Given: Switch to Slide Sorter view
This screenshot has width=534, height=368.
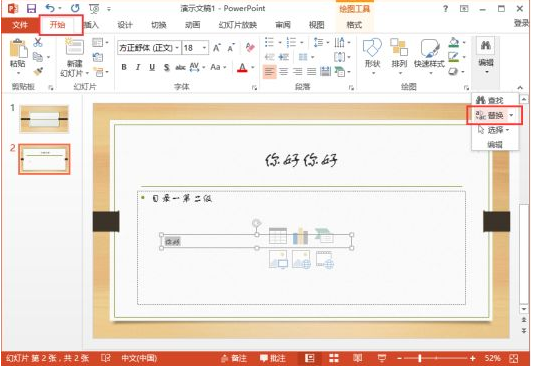Looking at the screenshot, I should coord(334,358).
